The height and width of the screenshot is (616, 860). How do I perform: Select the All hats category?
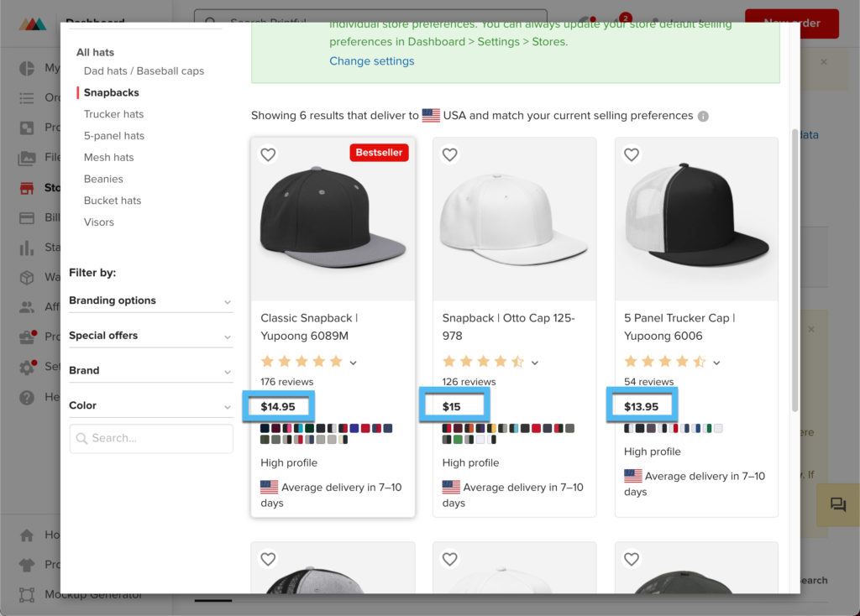point(96,52)
